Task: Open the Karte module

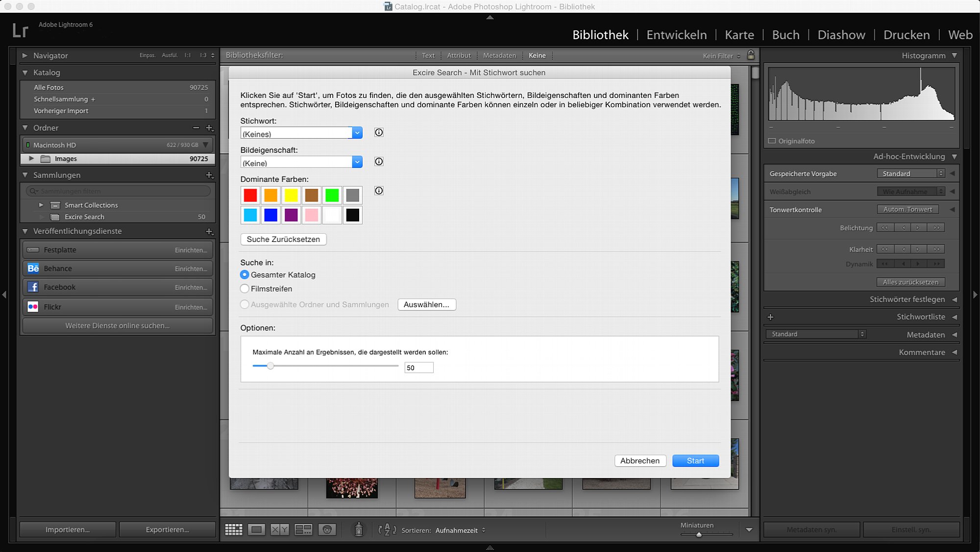Action: 739,35
